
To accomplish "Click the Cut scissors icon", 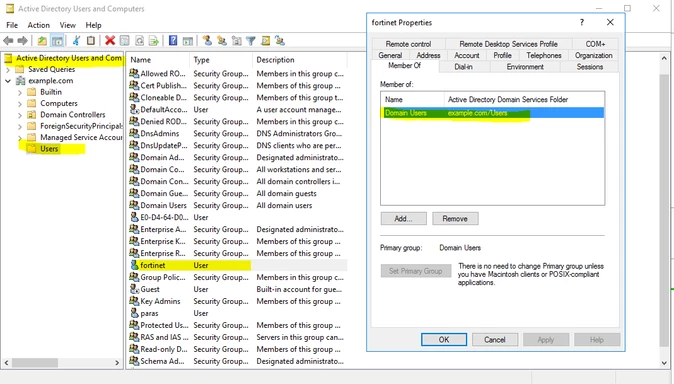I will [77, 41].
